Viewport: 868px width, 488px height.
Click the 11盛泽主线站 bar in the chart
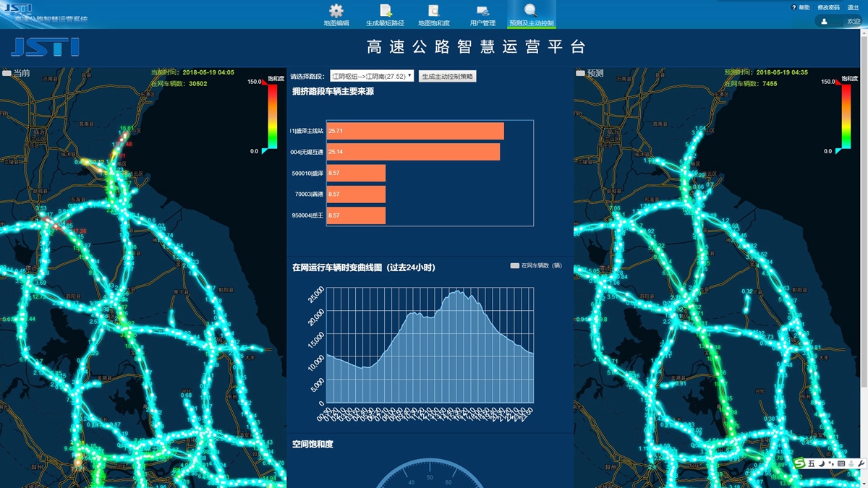point(415,131)
